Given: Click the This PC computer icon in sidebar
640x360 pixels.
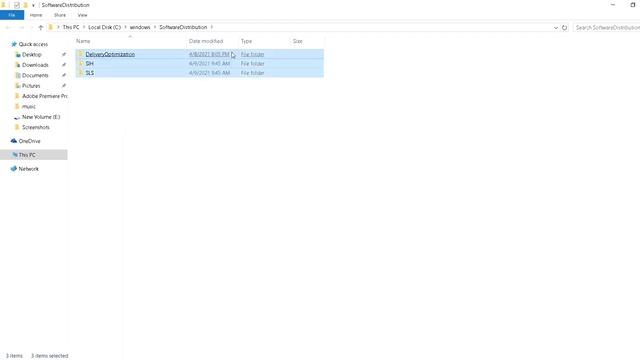Looking at the screenshot, I should point(14,155).
